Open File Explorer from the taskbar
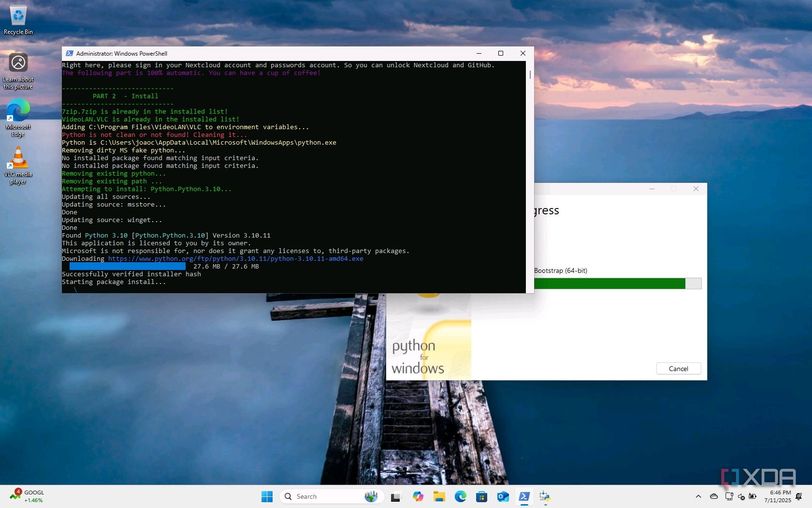812x508 pixels. (x=439, y=496)
